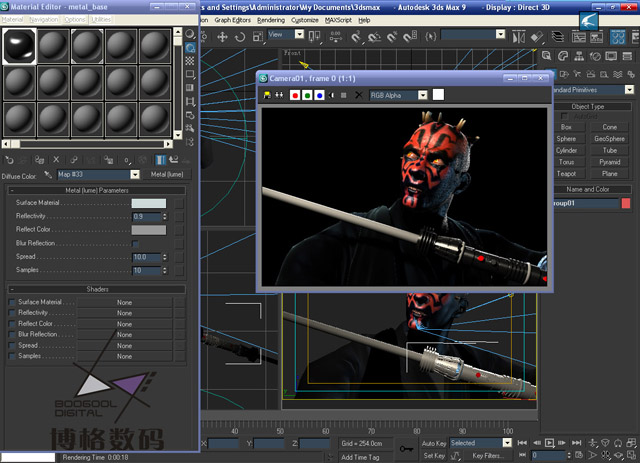Click the Auto Key button
The width and height of the screenshot is (640, 463).
(434, 442)
